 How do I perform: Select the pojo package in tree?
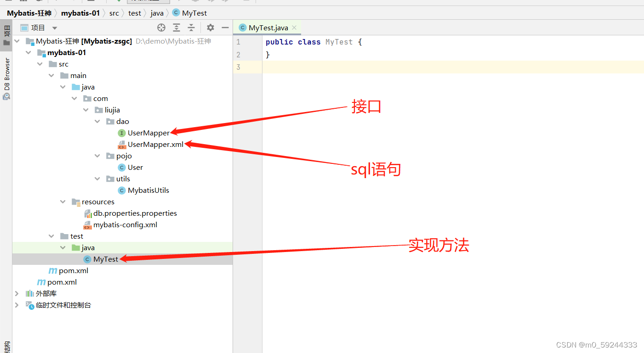pos(124,156)
